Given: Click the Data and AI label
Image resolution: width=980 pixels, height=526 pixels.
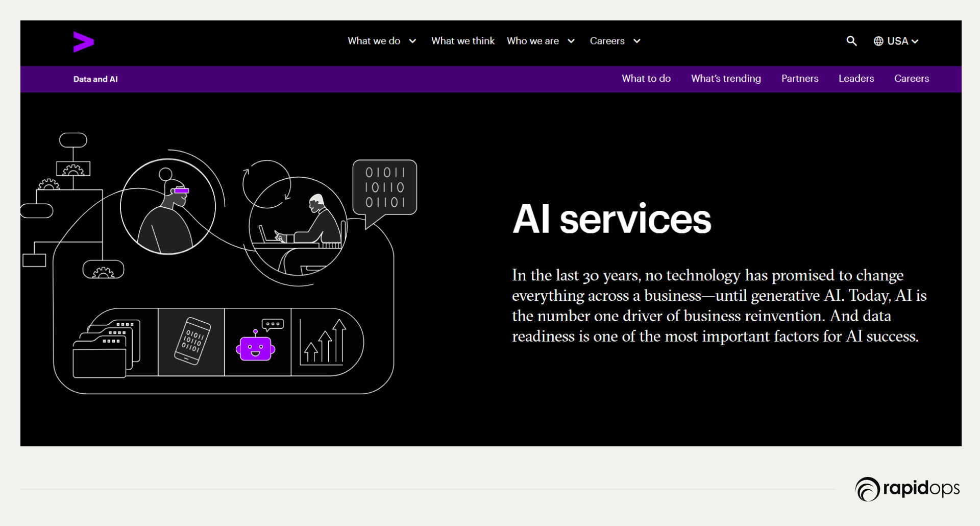Looking at the screenshot, I should [x=95, y=79].
